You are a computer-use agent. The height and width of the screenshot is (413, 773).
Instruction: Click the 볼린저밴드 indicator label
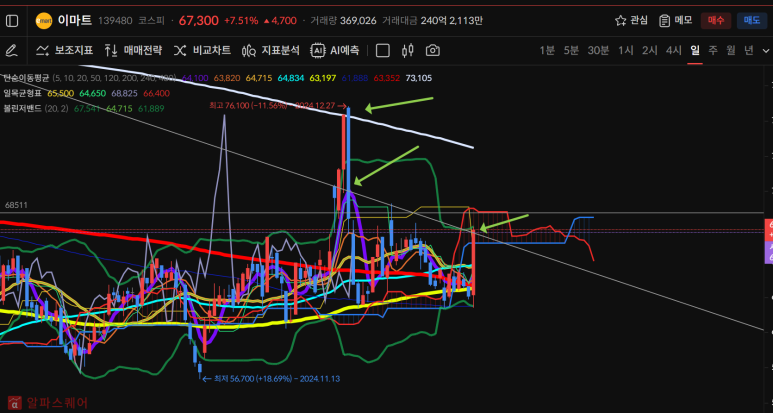pos(22,108)
